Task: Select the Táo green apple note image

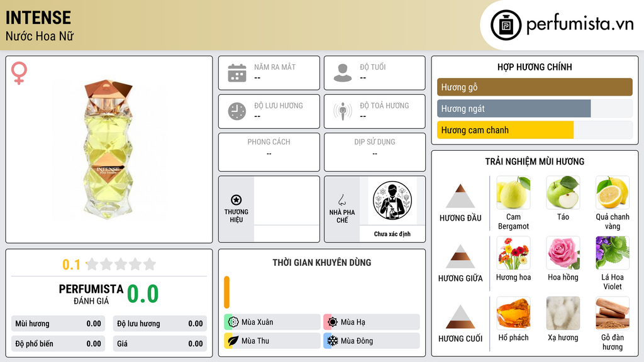Action: 563,192
